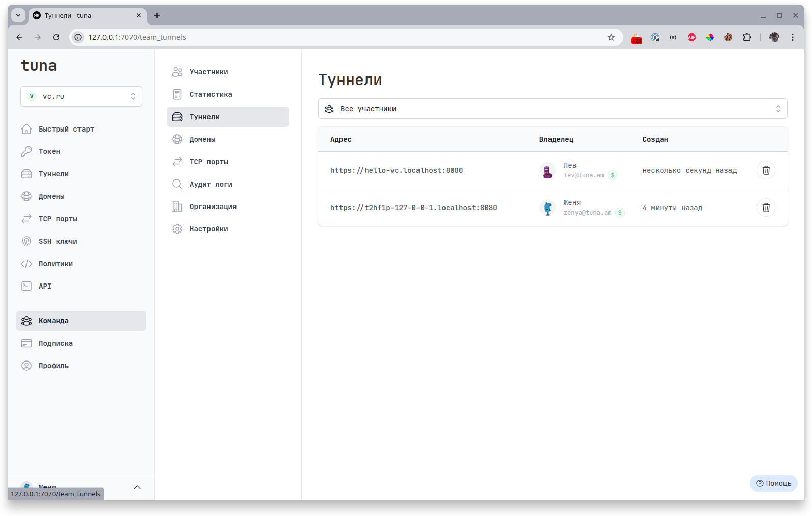This screenshot has width=812, height=516.
Task: Open the vc.ru team selector dropdown
Action: [81, 96]
